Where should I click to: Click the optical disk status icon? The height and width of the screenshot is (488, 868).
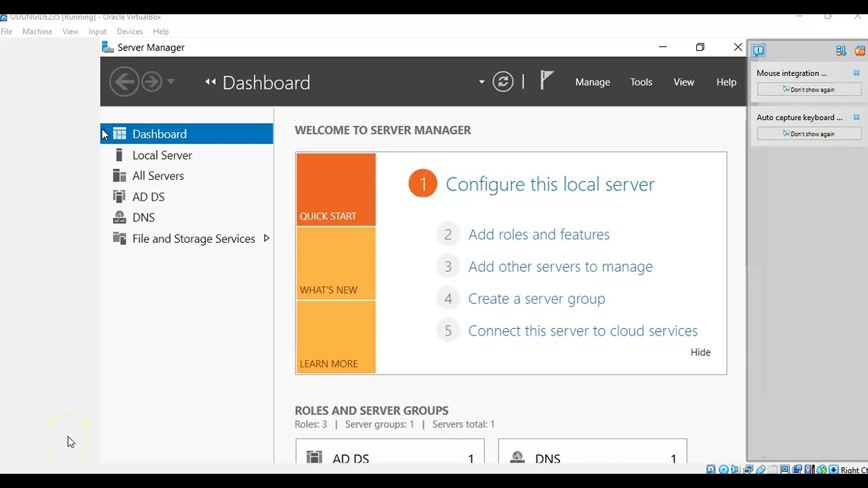click(x=724, y=470)
